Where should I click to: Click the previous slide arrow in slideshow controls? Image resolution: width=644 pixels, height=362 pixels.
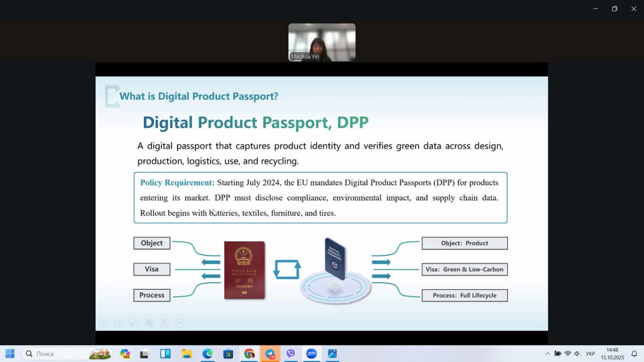103,323
